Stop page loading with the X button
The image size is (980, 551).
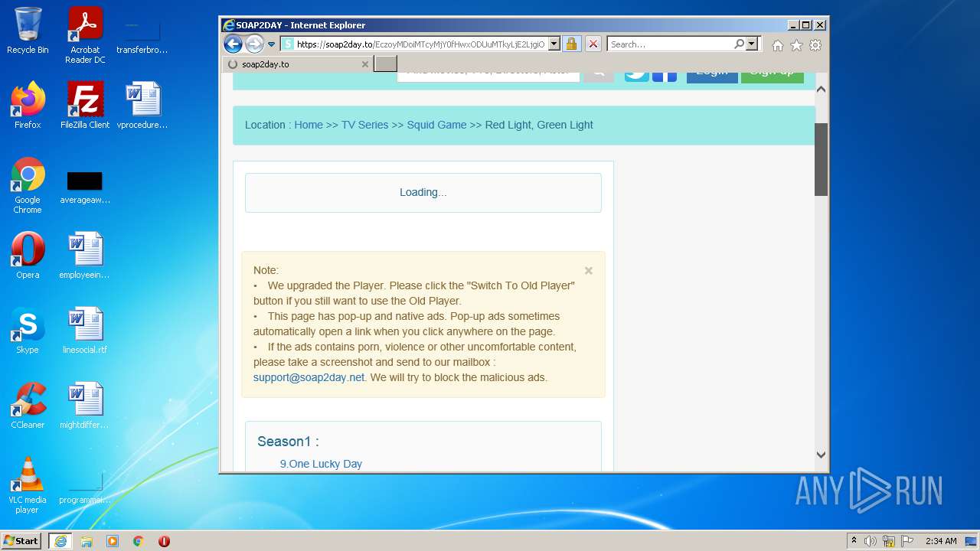click(593, 44)
